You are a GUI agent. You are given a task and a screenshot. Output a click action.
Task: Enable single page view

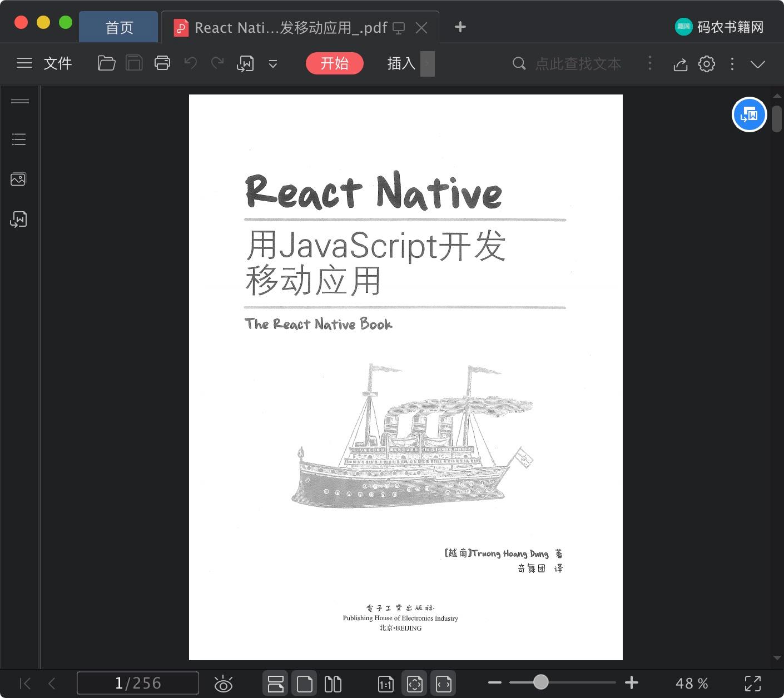304,683
